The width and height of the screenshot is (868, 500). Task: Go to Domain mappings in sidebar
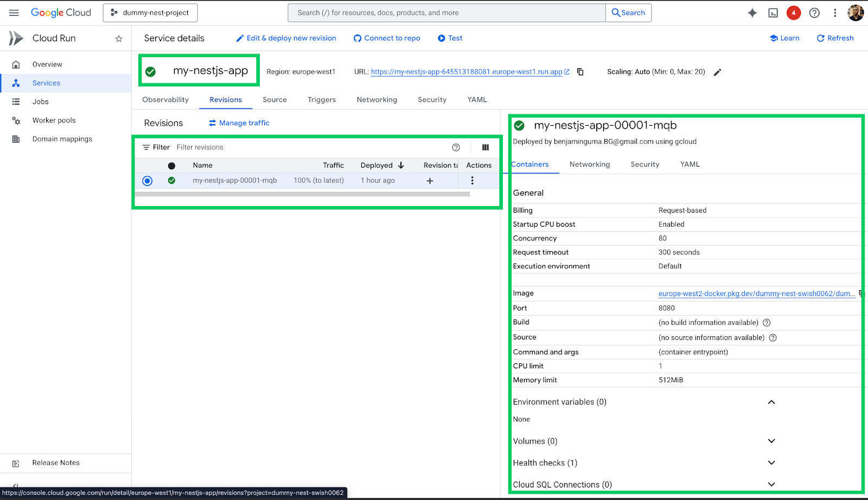click(x=66, y=139)
